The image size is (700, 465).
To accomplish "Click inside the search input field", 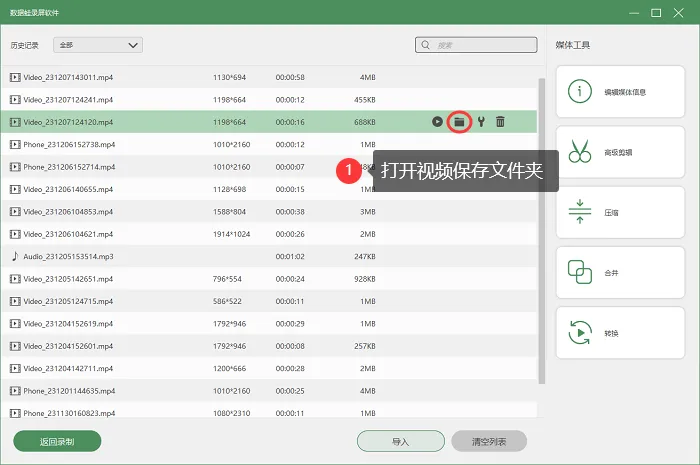I will (x=476, y=45).
